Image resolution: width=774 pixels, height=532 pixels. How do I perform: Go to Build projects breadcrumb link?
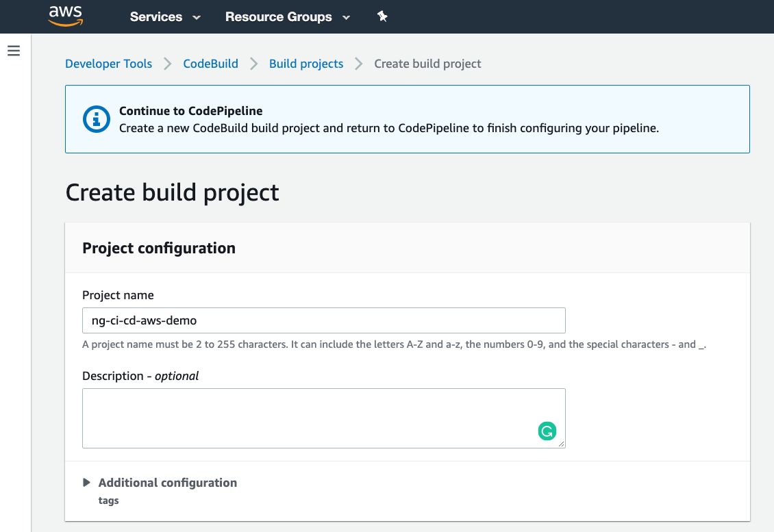point(306,64)
